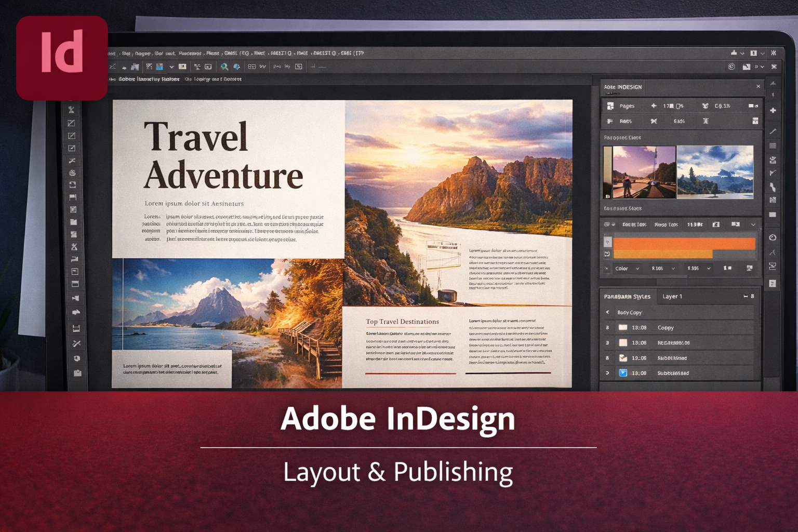798x532 pixels.
Task: Switch to the Layer 1 tab
Action: pos(672,296)
